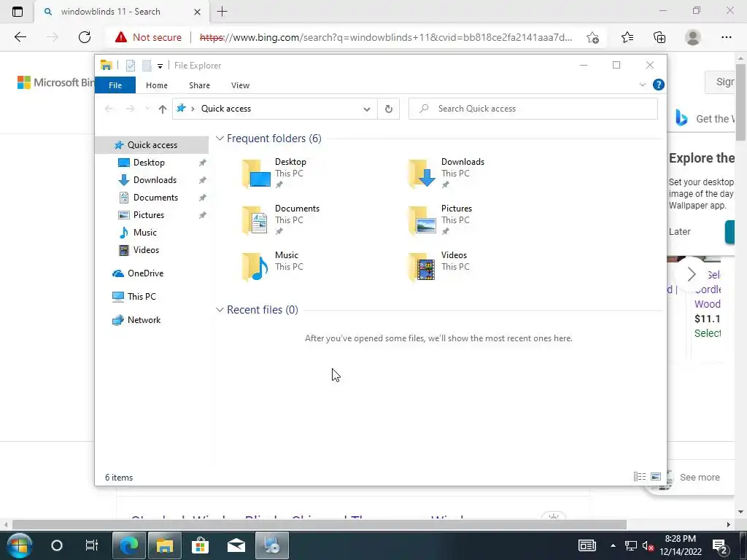The width and height of the screenshot is (747, 560).
Task: Click the Edge address bar URL
Action: (385, 37)
